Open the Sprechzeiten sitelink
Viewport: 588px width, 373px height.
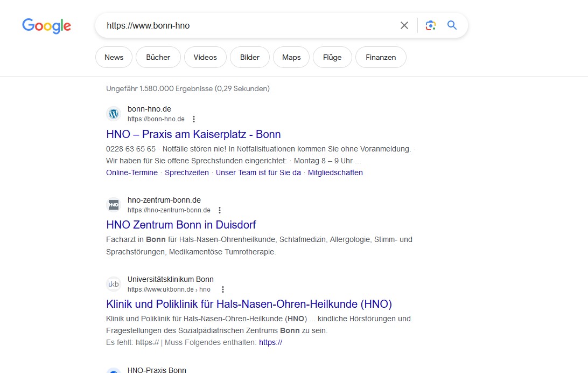click(186, 173)
